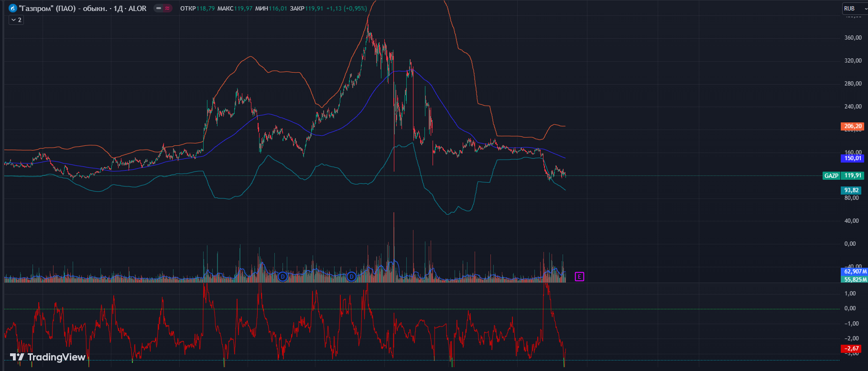
Task: Click the purple E earnings marker
Action: coord(579,276)
